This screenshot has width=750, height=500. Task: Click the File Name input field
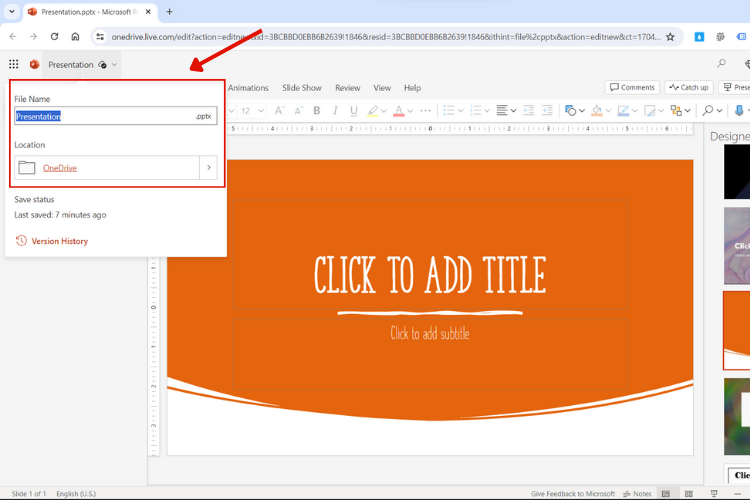coord(116,116)
